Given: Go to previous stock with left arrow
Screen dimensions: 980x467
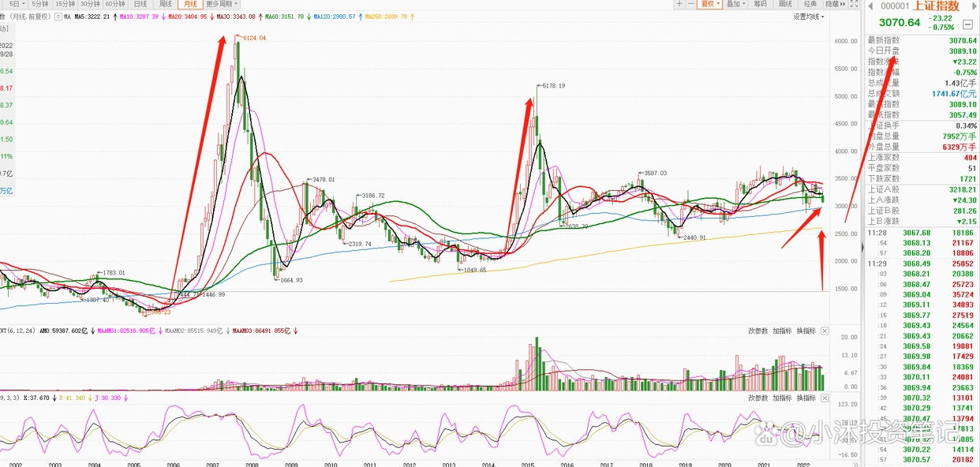Looking at the screenshot, I should [x=870, y=6].
